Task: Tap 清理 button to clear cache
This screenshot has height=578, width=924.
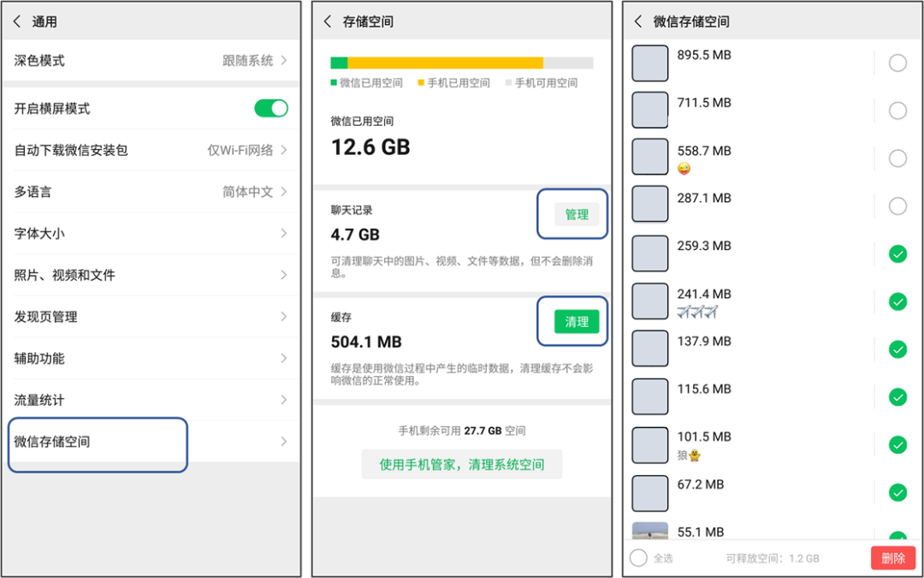Action: [x=577, y=322]
